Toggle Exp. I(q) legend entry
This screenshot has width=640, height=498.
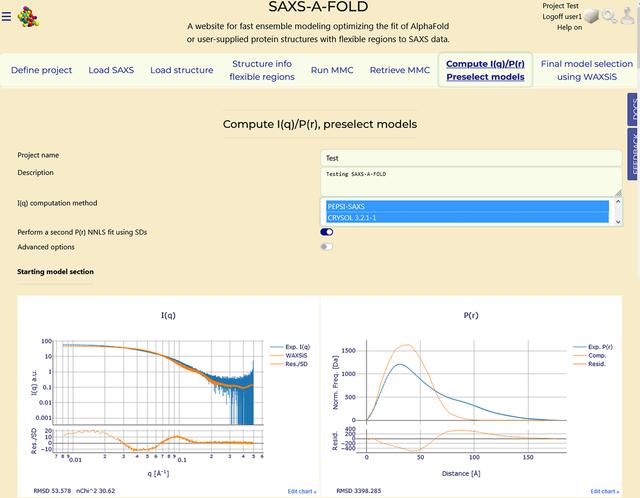click(x=290, y=347)
